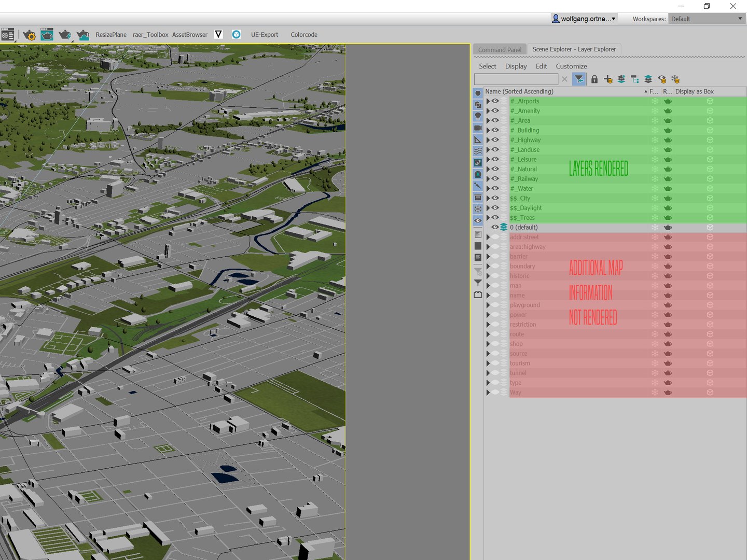747x560 pixels.
Task: Click the Colorcode toolbar button
Action: point(304,35)
